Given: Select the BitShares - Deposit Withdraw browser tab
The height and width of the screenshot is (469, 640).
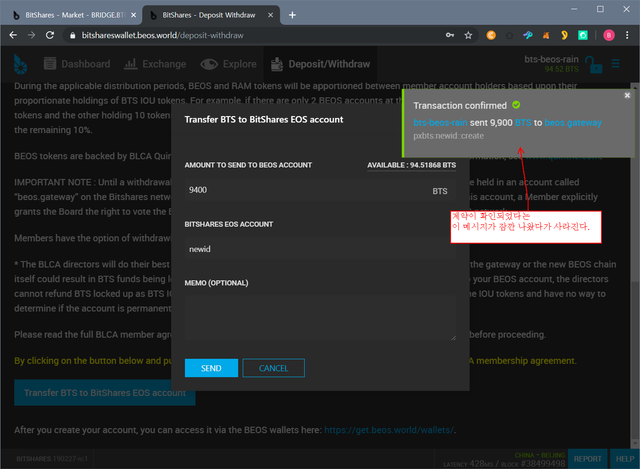Looking at the screenshot, I should pyautogui.click(x=208, y=15).
